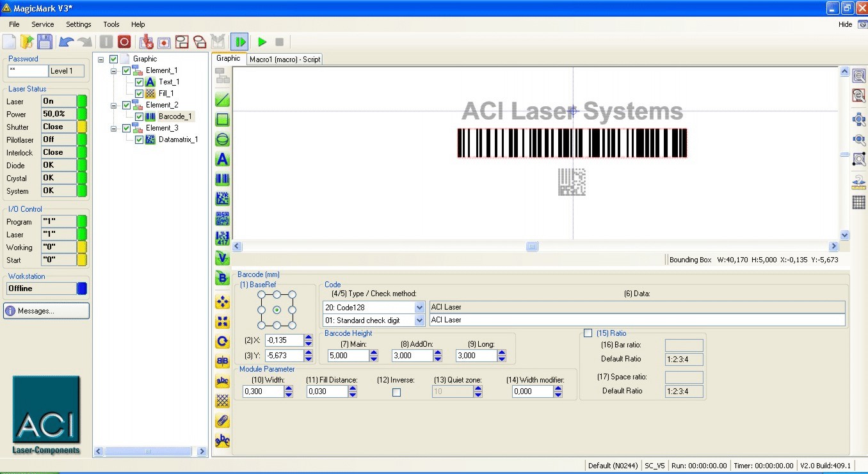868x474 pixels.
Task: Click the mirror 'B|B' icon
Action: click(222, 361)
